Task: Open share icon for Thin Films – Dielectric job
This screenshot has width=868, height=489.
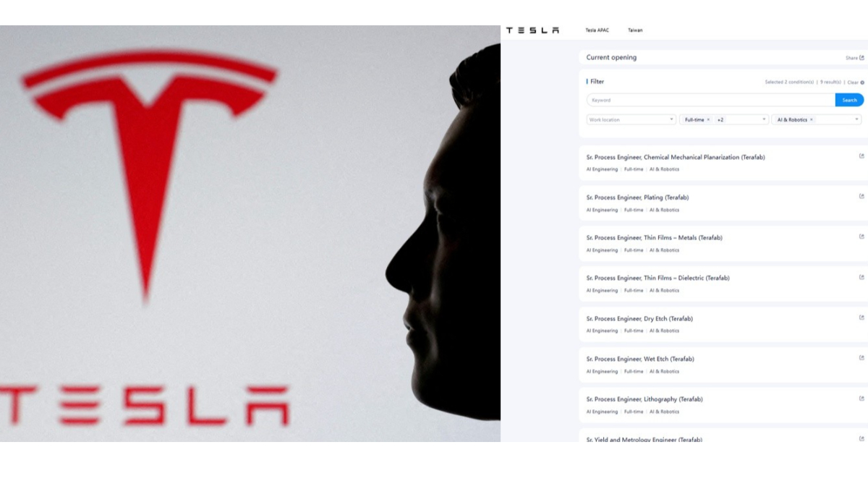Action: point(861,277)
